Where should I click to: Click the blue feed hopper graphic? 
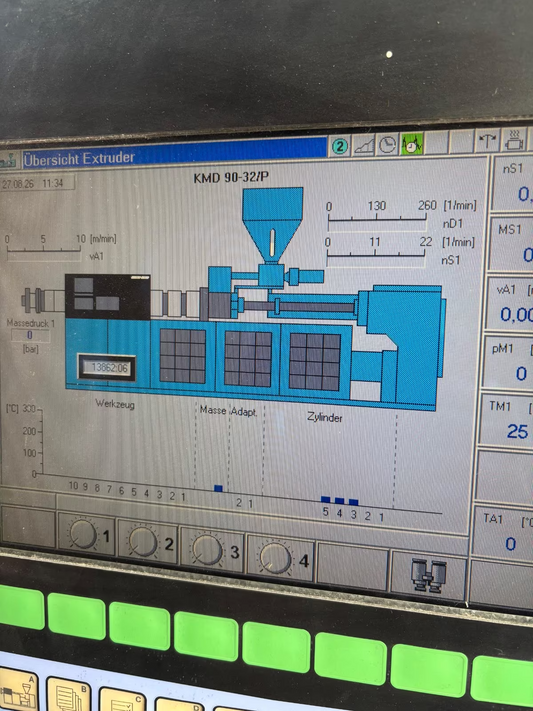click(x=272, y=224)
